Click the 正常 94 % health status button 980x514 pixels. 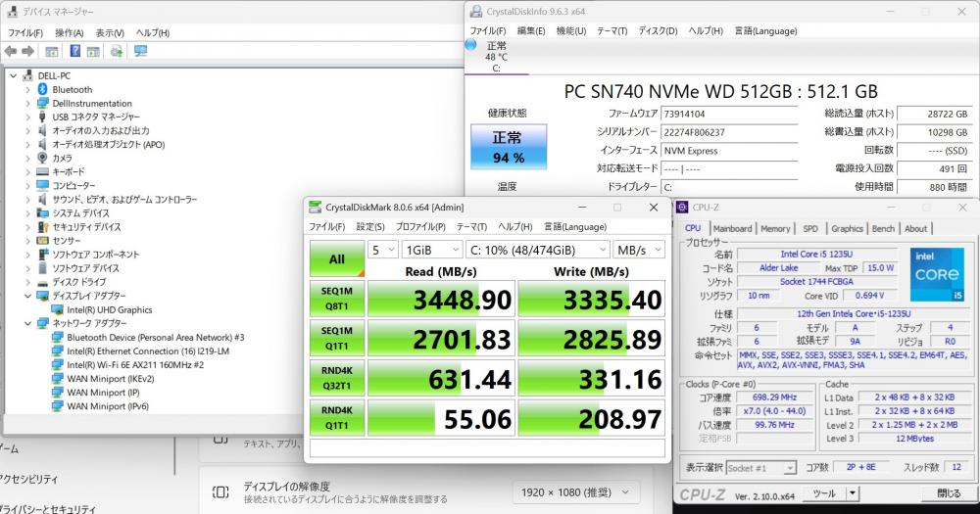[509, 147]
